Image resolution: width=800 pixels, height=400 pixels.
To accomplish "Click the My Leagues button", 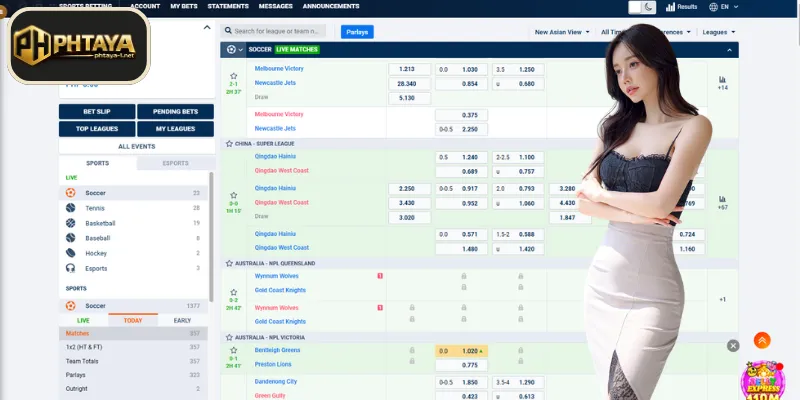I will click(x=176, y=129).
